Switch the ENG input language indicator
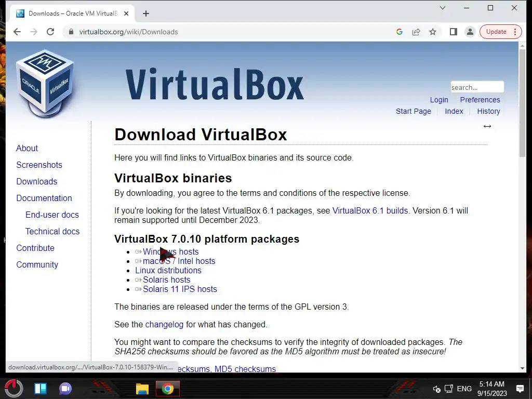Screen dimensions: 532x399 coord(464,389)
